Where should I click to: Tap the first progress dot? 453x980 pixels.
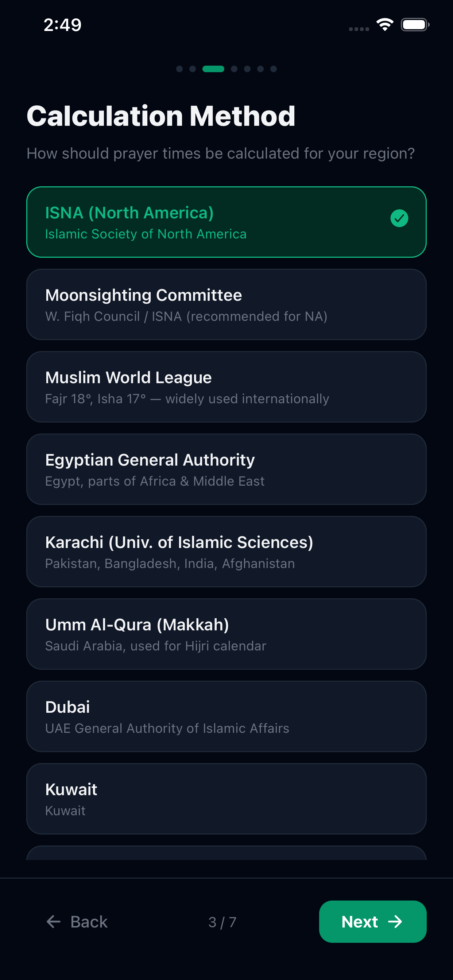click(x=179, y=69)
